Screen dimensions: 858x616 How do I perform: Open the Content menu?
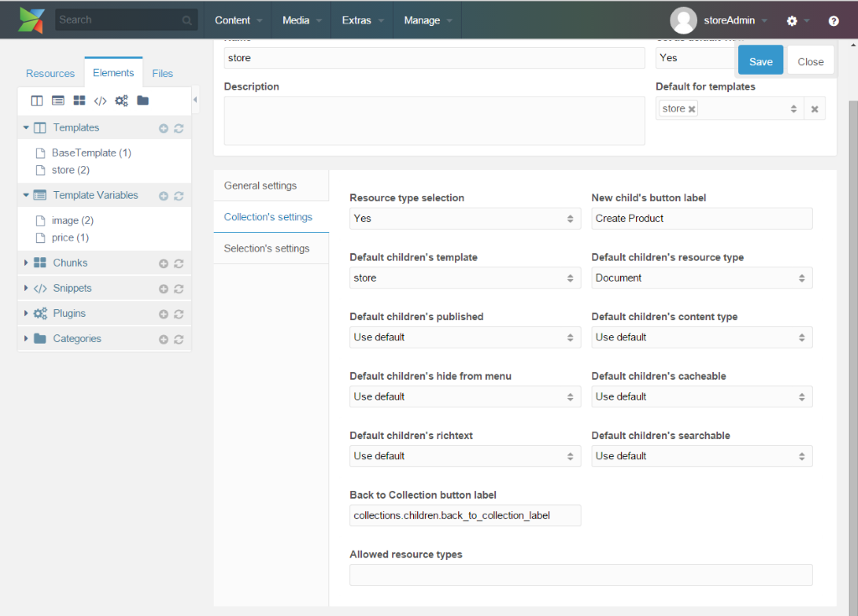[x=238, y=20]
